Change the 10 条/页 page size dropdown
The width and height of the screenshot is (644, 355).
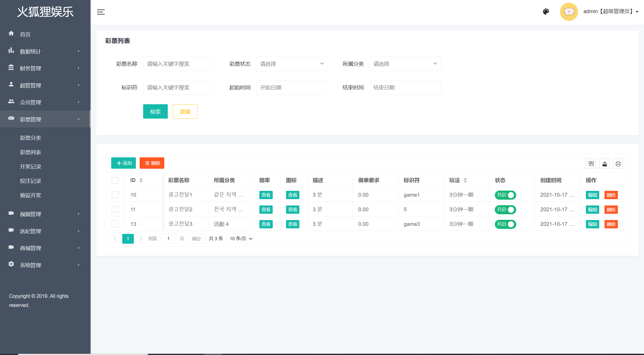pos(240,239)
